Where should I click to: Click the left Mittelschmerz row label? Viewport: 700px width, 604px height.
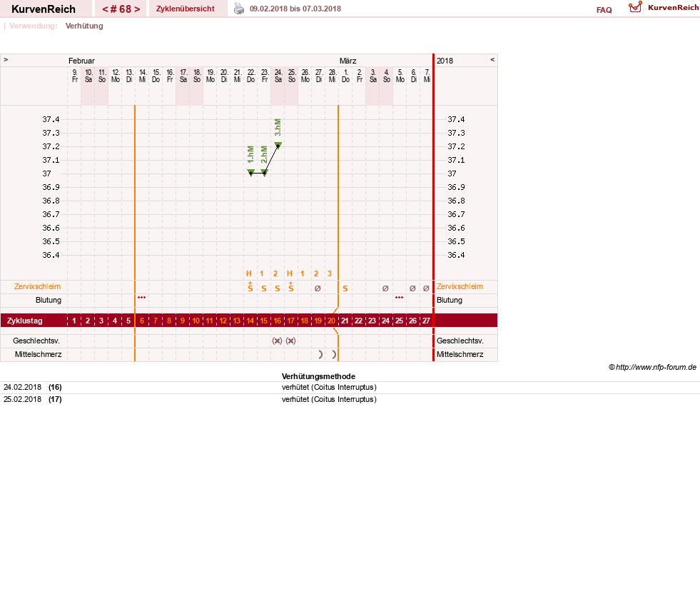coord(38,354)
